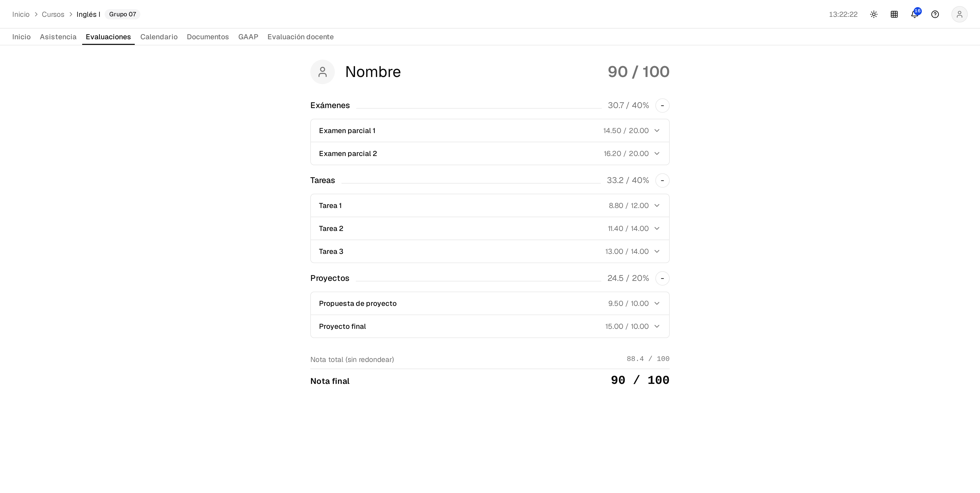
Task: Collapse the Proyectos section minus button
Action: 662,278
